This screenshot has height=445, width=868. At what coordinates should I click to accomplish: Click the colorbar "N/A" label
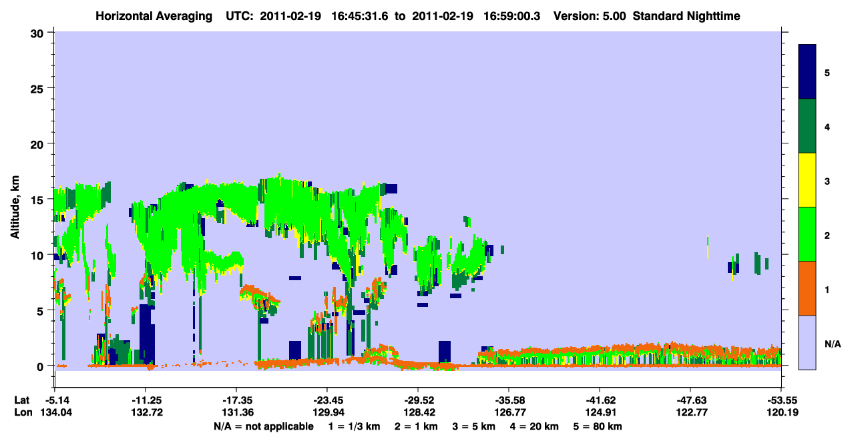click(x=833, y=344)
